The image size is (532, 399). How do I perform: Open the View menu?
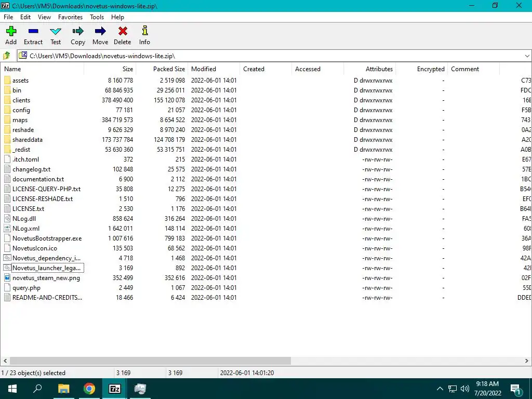pyautogui.click(x=44, y=17)
